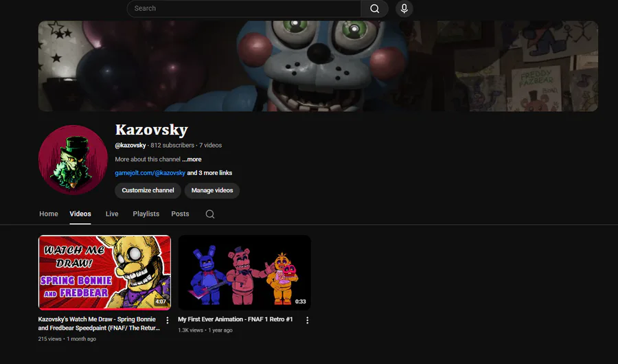Click the 7 videos count text
This screenshot has width=618, height=364.
(211, 145)
